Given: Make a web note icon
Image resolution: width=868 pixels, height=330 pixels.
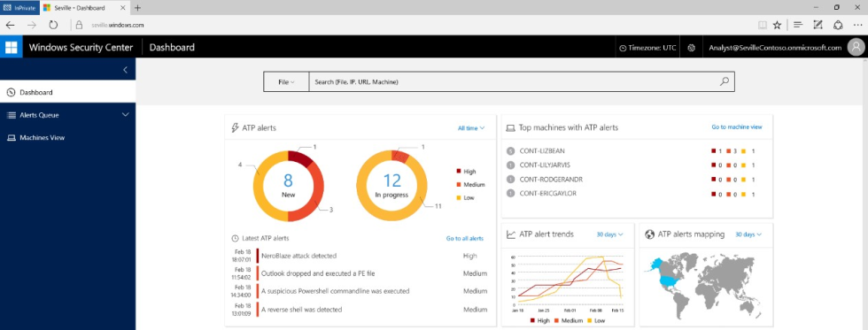Looking at the screenshot, I should [x=818, y=24].
